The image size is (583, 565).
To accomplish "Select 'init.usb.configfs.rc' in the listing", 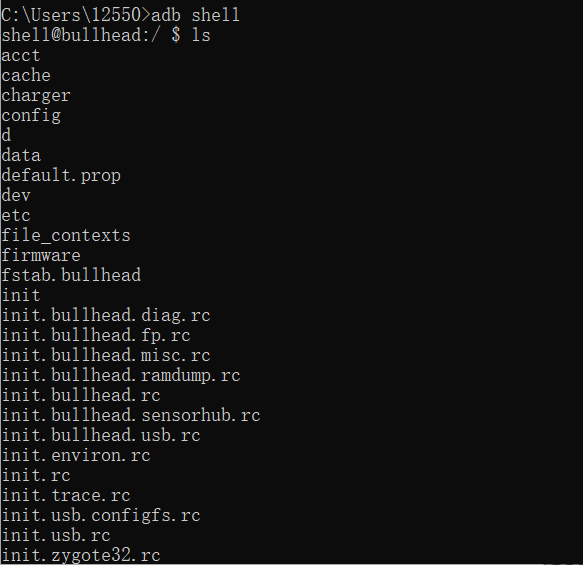I will click(x=101, y=516).
